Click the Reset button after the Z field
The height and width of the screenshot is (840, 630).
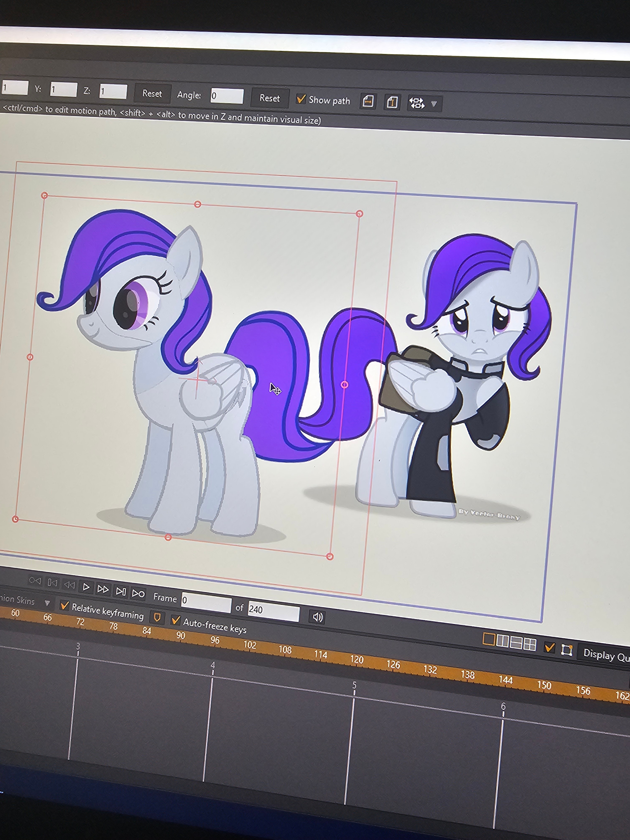pyautogui.click(x=152, y=93)
